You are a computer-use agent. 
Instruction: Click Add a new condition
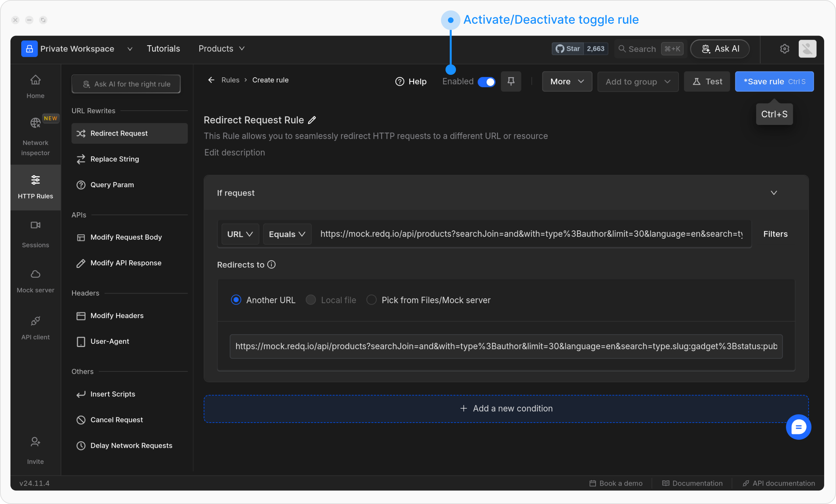click(x=506, y=409)
